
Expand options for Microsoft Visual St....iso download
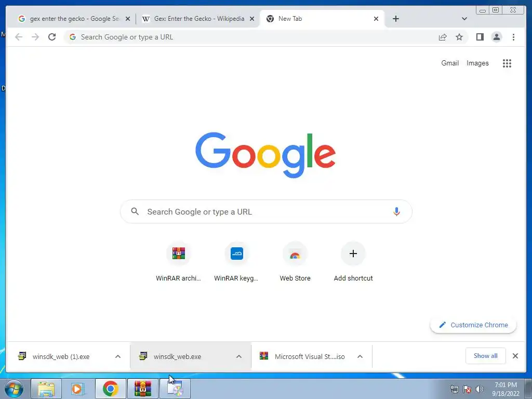360,356
